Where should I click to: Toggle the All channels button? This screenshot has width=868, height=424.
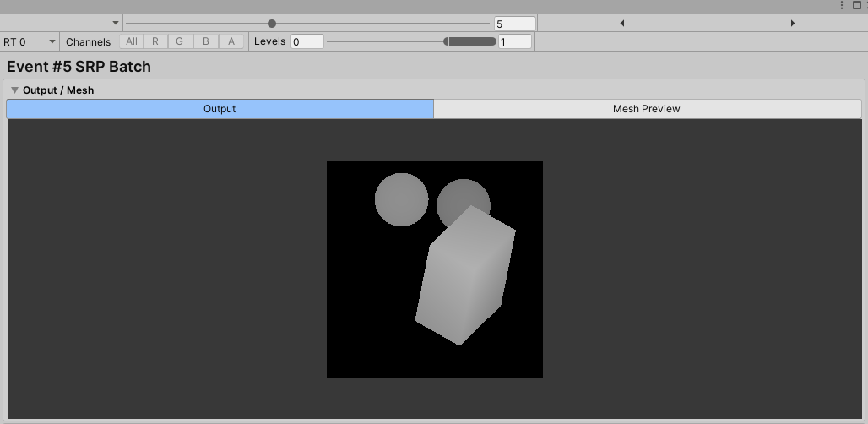pyautogui.click(x=131, y=41)
